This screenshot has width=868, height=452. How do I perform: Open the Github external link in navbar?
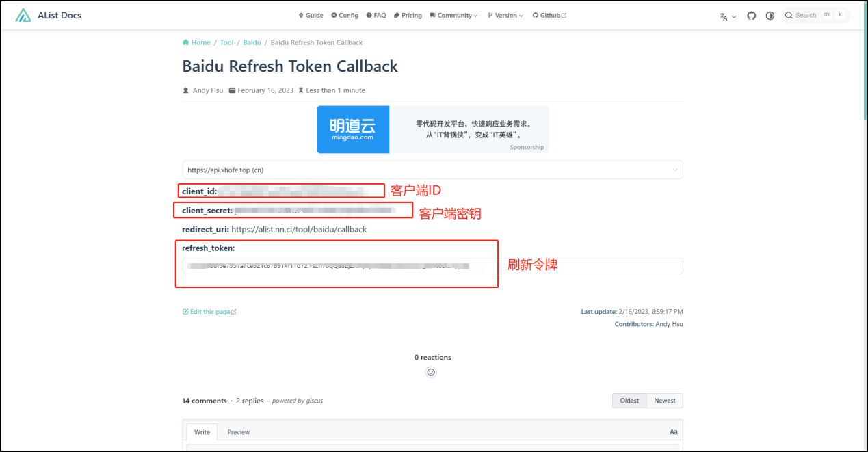[x=549, y=15]
